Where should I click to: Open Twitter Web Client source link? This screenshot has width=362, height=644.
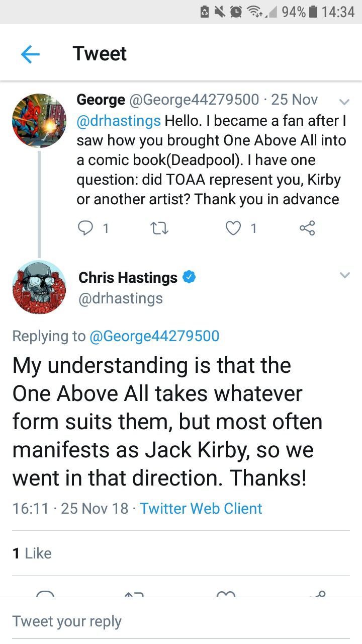(201, 508)
